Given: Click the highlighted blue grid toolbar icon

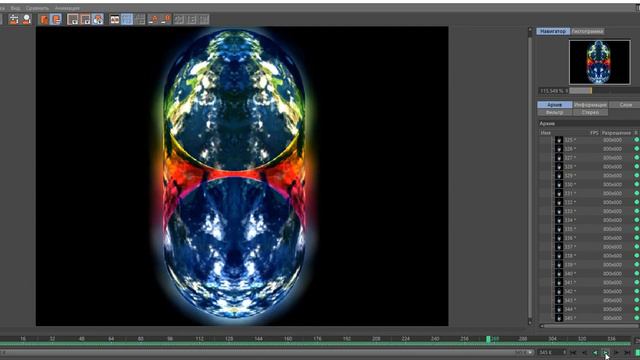Looking at the screenshot, I should tap(127, 19).
